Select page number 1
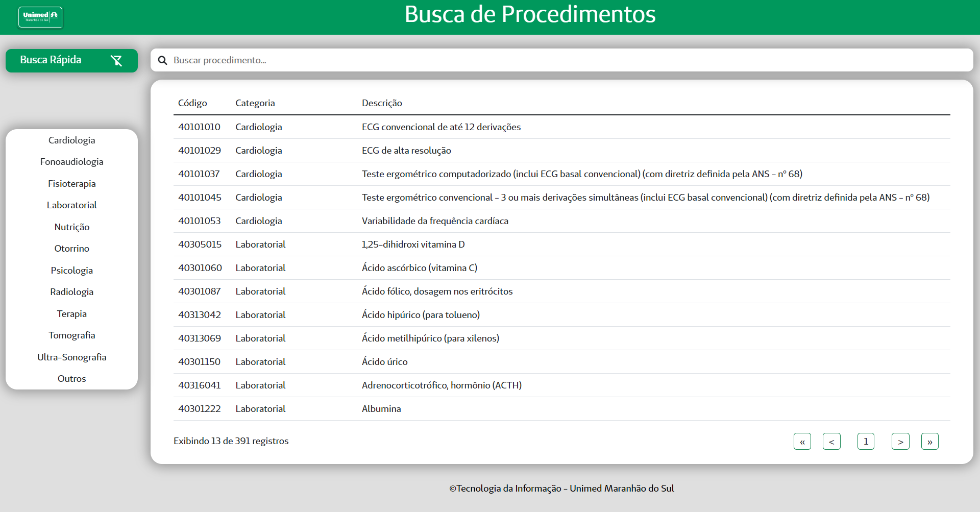Viewport: 980px width, 512px height. [x=866, y=442]
